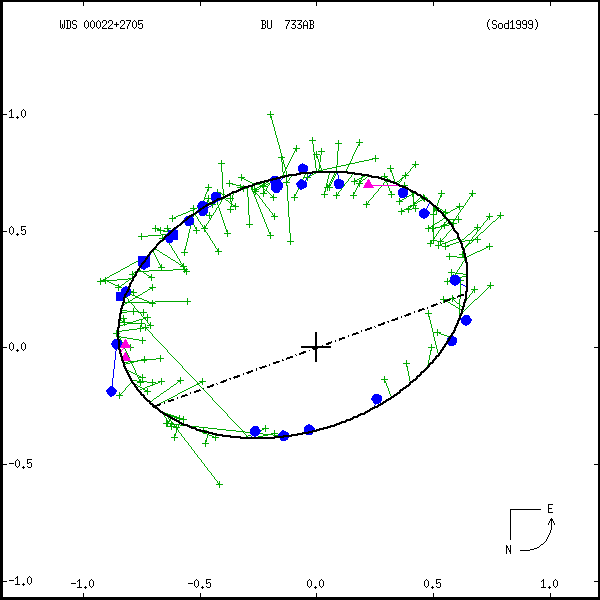The height and width of the screenshot is (600, 600).
Task: Click the E direction label on the compass
Action: (550, 509)
